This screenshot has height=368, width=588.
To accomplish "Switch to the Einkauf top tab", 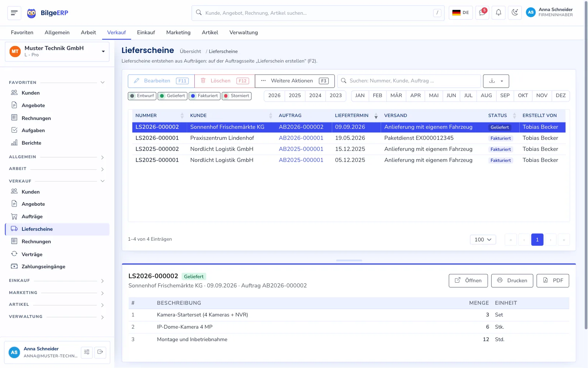I will 146,32.
